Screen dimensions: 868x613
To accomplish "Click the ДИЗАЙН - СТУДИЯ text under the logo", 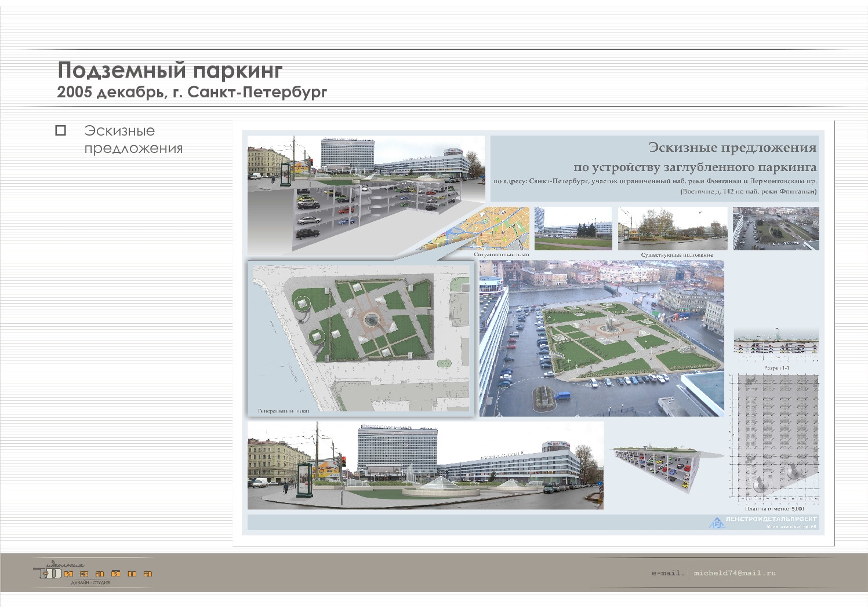I will click(x=90, y=582).
